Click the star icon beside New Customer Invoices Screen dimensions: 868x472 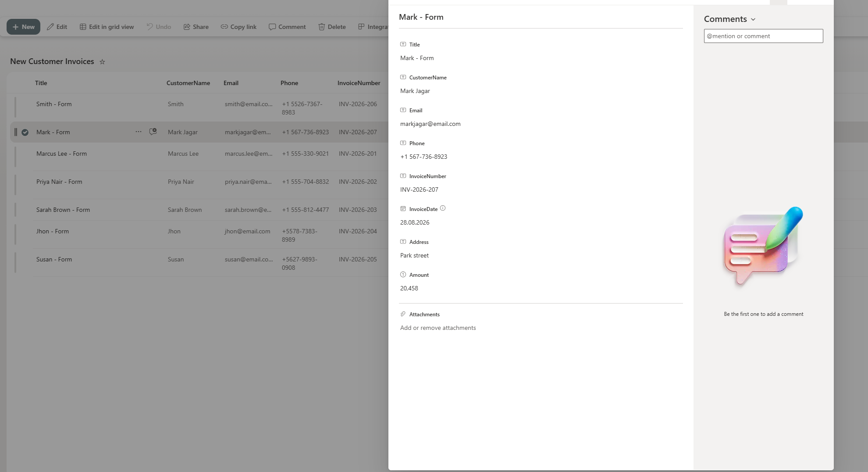tap(102, 62)
